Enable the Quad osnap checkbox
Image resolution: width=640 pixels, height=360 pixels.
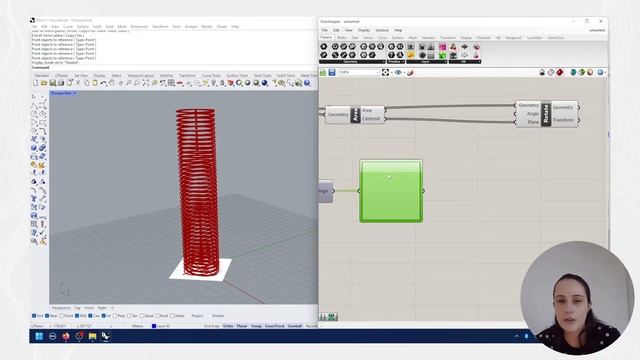(142, 316)
